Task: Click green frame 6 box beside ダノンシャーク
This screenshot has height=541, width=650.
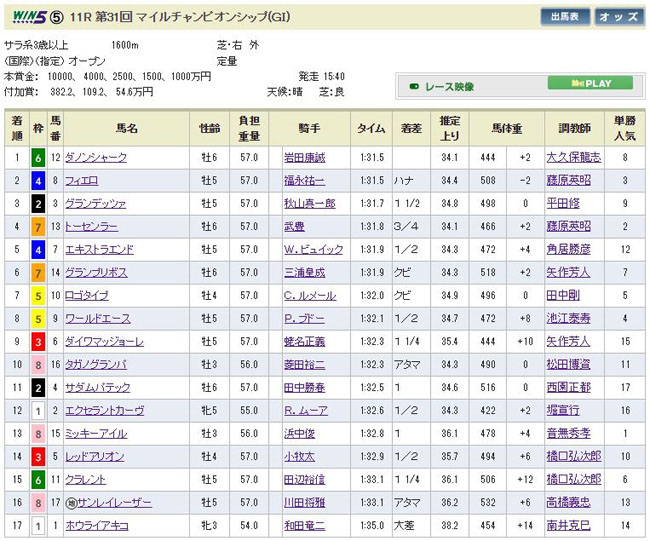Action: [x=37, y=157]
